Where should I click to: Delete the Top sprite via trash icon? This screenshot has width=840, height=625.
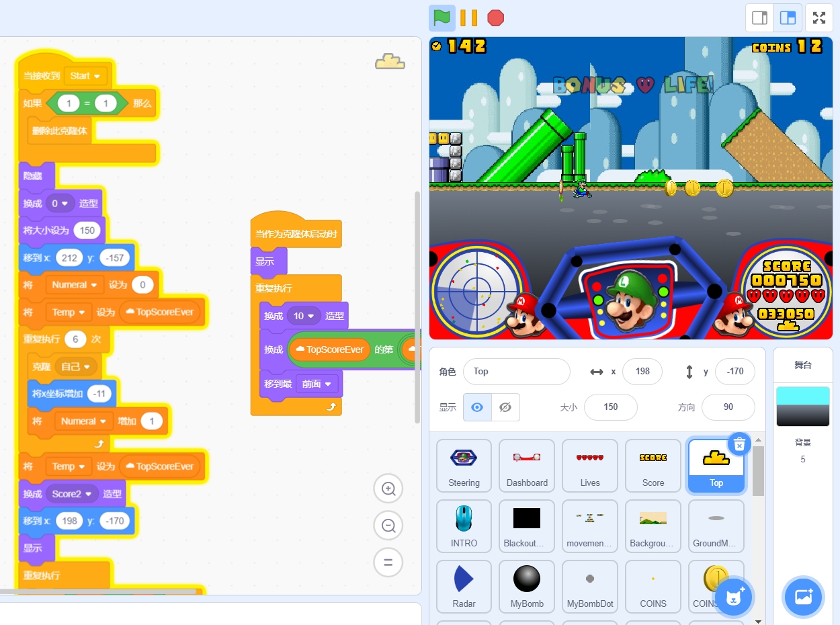coord(739,444)
